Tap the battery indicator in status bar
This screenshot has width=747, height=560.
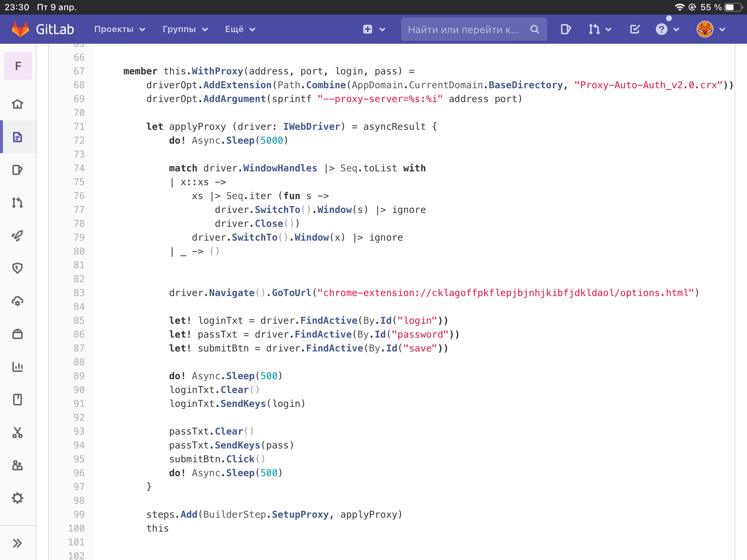[734, 7]
